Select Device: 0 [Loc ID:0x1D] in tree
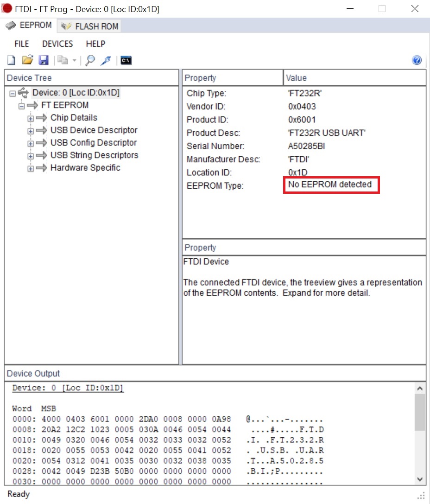Viewport: 430px width, 504px height. (76, 93)
